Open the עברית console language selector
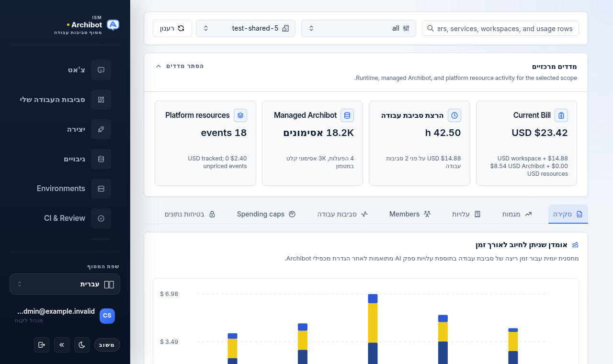Viewport: 613px width, 364px height. (x=65, y=284)
